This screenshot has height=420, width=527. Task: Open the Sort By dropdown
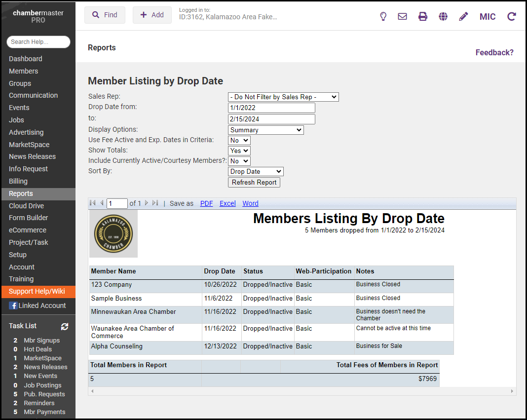point(256,172)
